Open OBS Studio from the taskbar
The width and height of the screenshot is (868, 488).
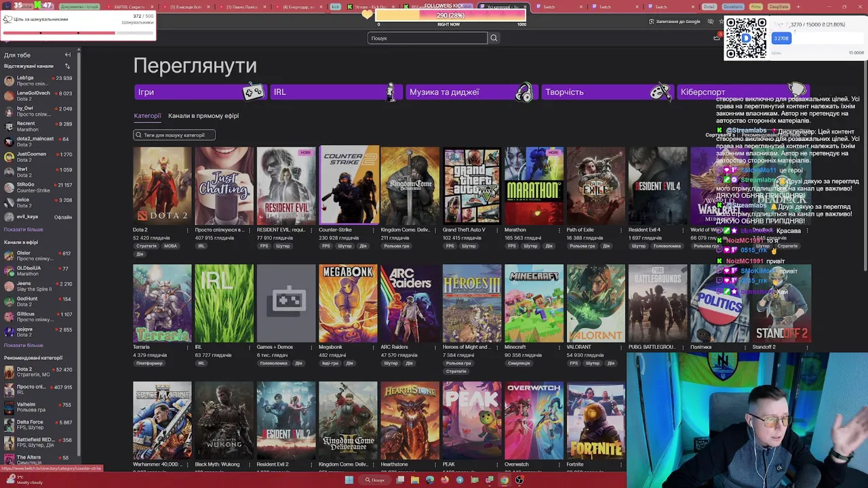[519, 480]
